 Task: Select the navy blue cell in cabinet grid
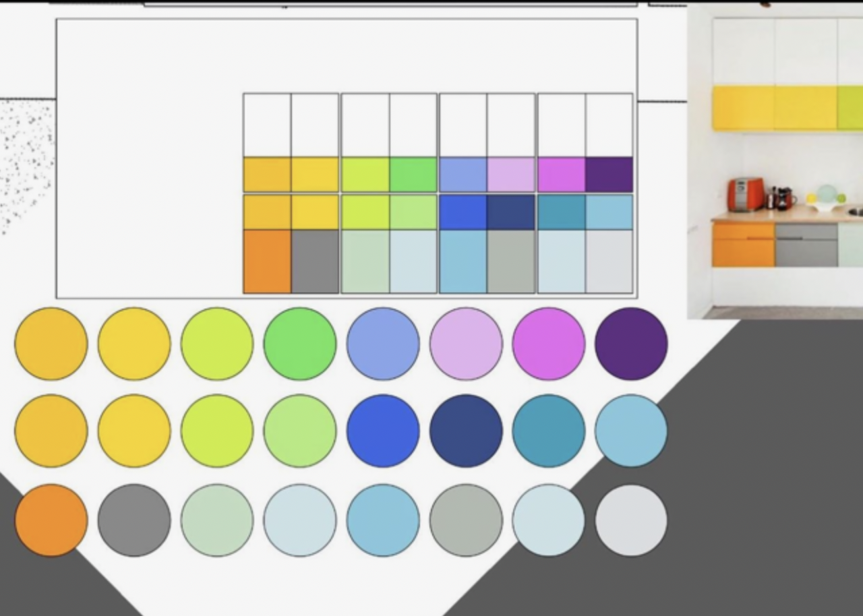[510, 212]
